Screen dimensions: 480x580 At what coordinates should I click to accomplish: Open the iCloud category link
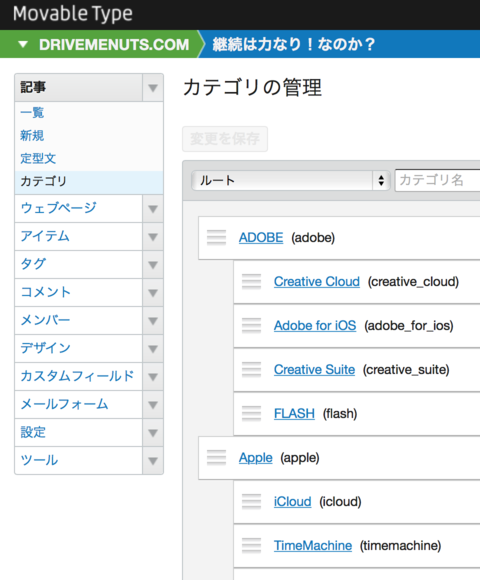[293, 502]
